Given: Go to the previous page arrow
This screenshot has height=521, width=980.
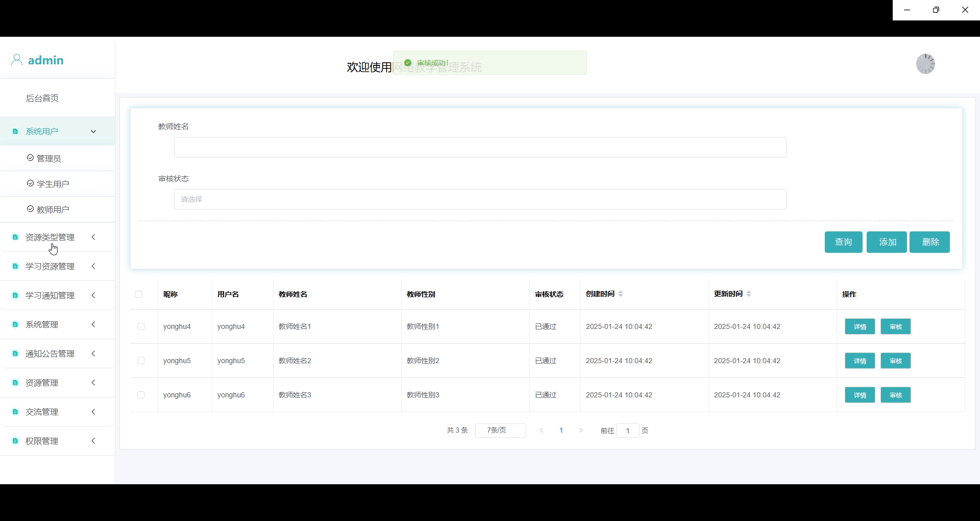Looking at the screenshot, I should 542,431.
